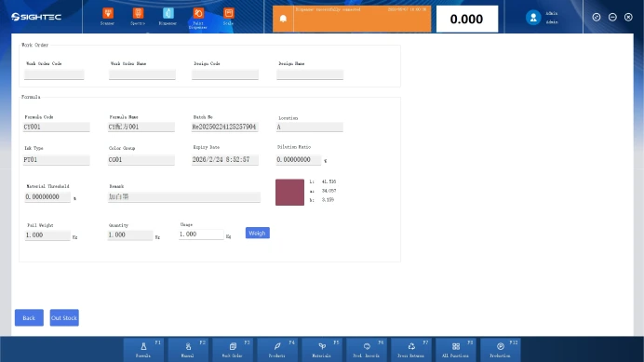Screen dimensions: 644x362
Task: Click the Pail Weight field
Action: (47, 235)
